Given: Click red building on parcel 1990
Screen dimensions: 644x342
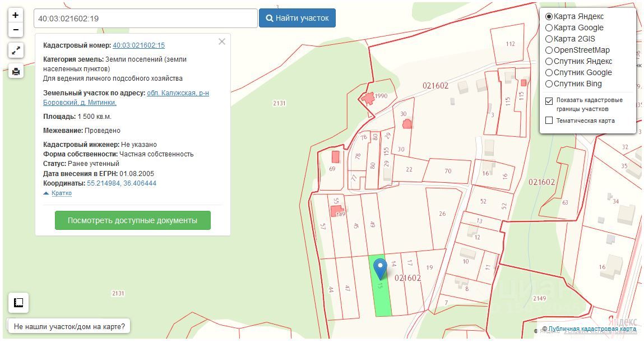Looking at the screenshot, I should pyautogui.click(x=368, y=99).
